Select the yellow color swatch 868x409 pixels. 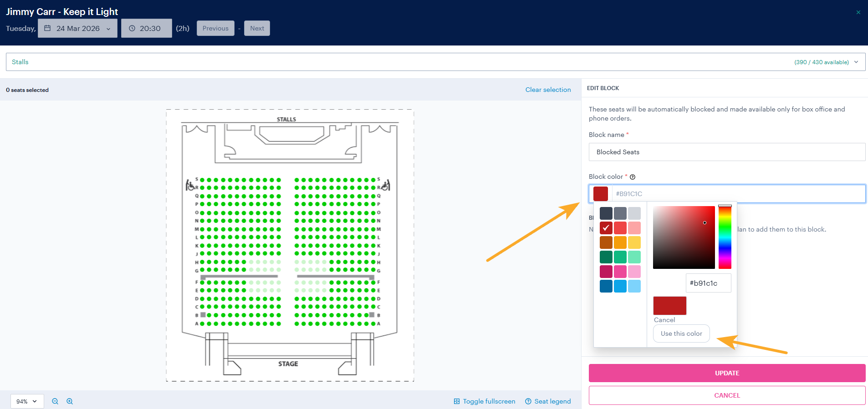click(x=634, y=242)
